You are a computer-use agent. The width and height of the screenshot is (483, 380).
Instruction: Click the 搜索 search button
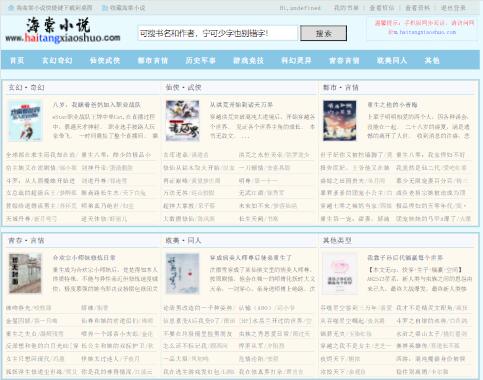323,33
